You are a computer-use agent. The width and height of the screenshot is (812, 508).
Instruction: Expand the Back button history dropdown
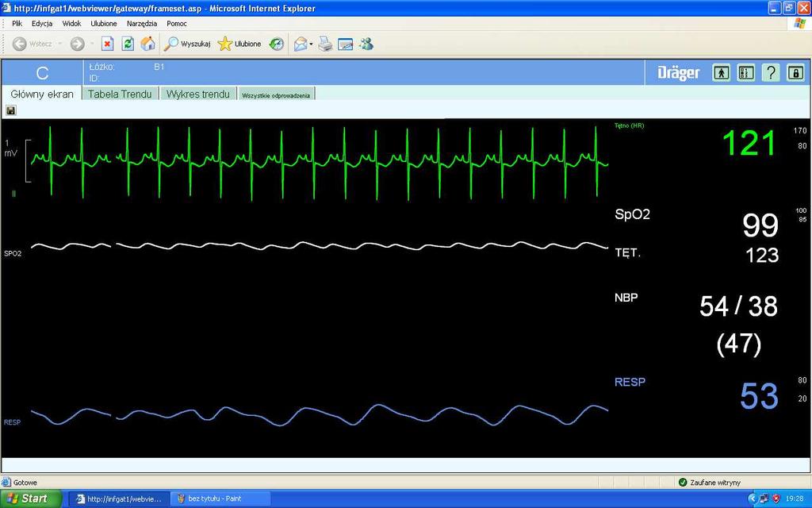point(59,44)
